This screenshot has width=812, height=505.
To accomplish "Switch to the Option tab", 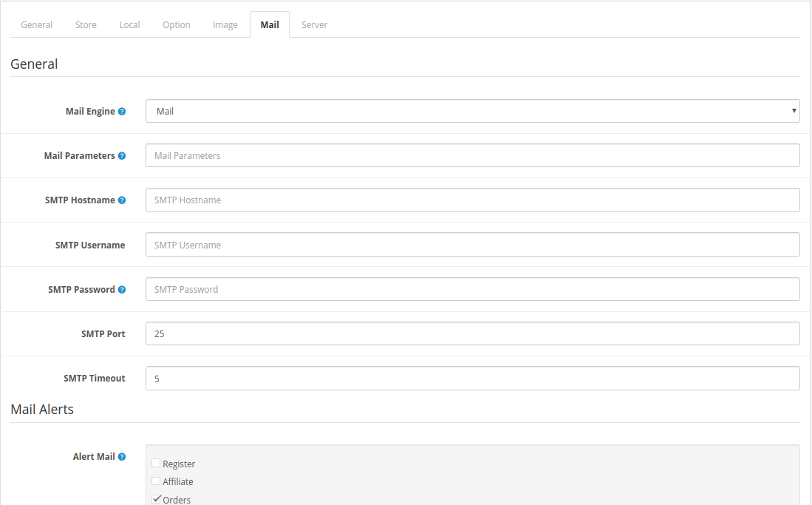I will (x=177, y=25).
